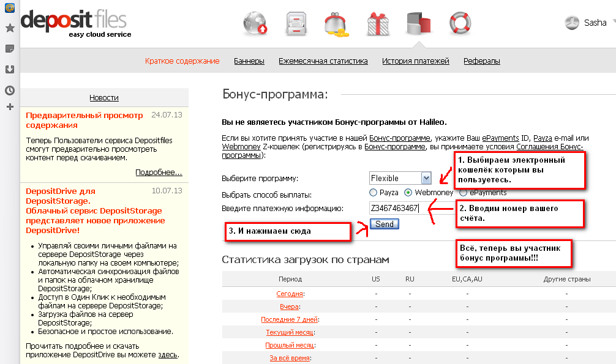
Task: Click the За всё время link
Action: (x=290, y=358)
